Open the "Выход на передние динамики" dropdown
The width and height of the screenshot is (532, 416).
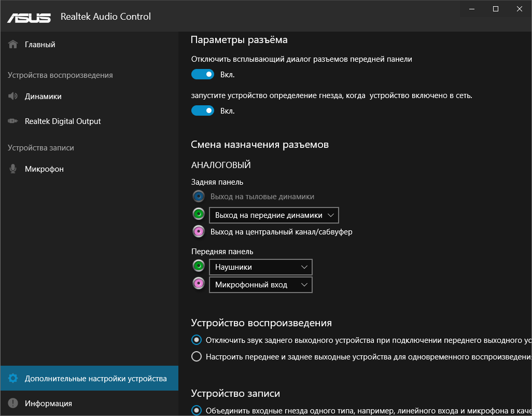(x=274, y=215)
